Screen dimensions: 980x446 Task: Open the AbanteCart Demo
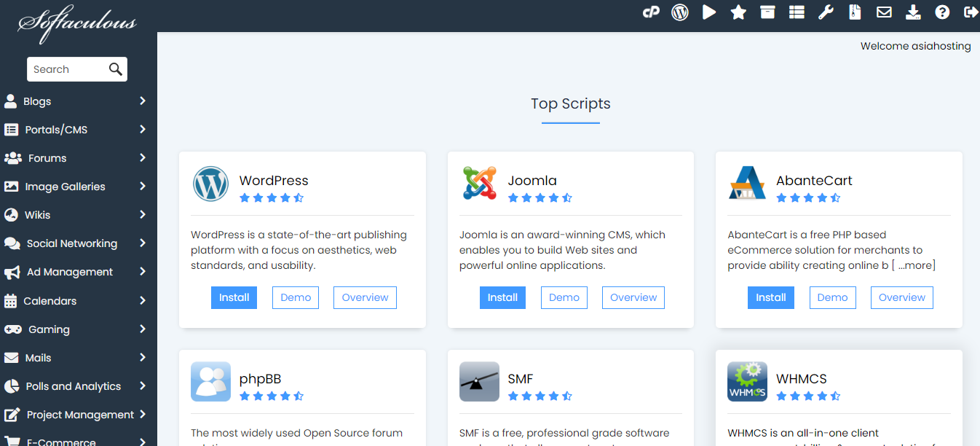[832, 297]
